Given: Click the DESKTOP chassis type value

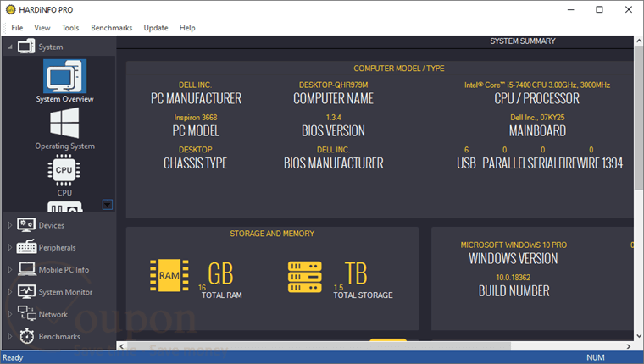Looking at the screenshot, I should [196, 150].
